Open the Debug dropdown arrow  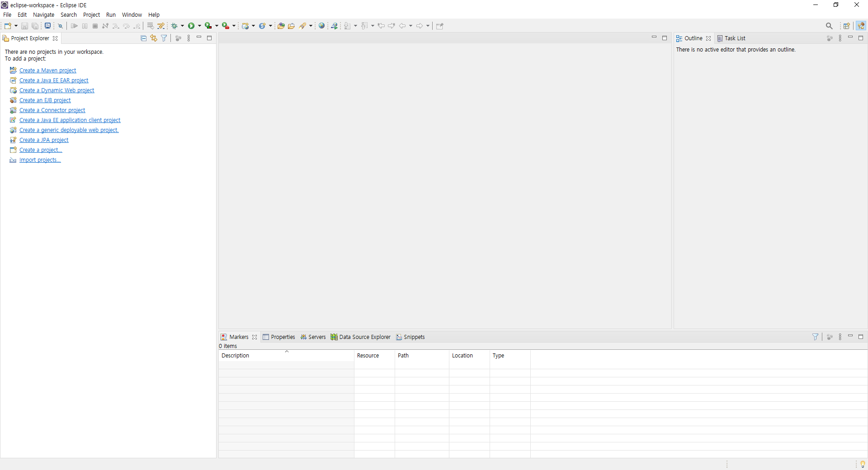point(183,26)
